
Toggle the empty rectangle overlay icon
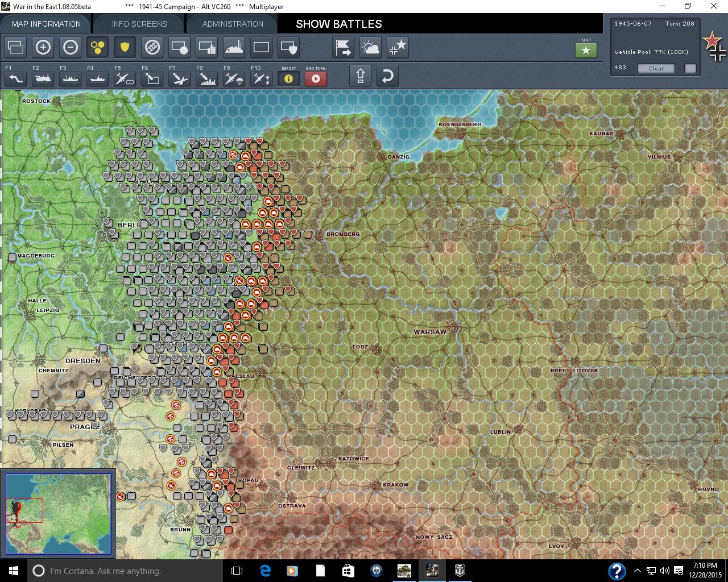pyautogui.click(x=262, y=47)
